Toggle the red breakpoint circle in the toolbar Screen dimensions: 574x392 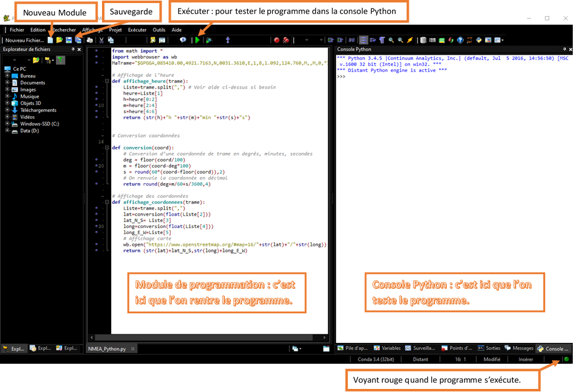coord(277,40)
